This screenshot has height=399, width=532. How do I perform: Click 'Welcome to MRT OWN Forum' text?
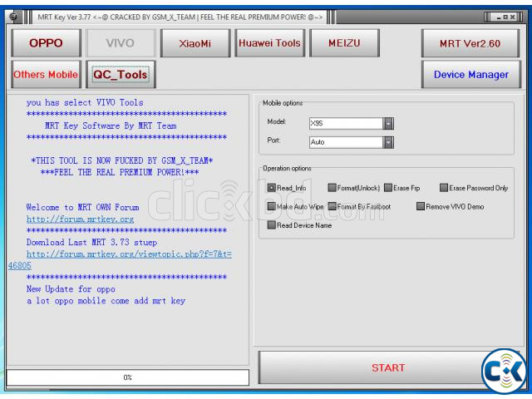click(x=82, y=207)
